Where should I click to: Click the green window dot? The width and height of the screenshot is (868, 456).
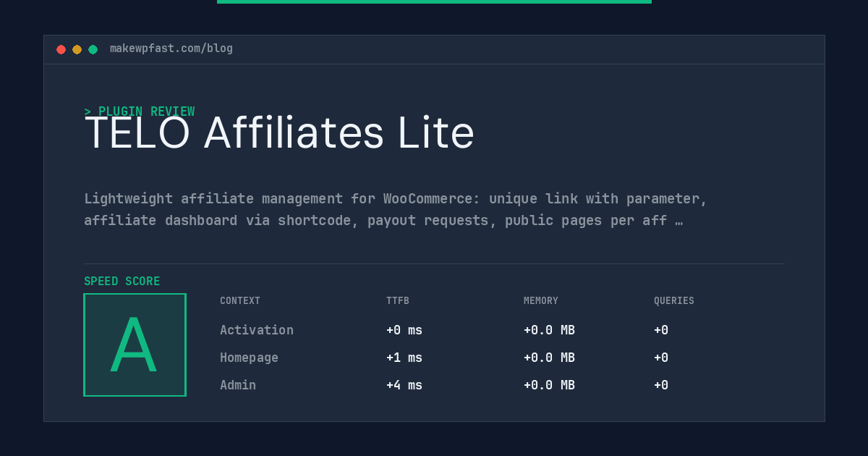pyautogui.click(x=93, y=49)
